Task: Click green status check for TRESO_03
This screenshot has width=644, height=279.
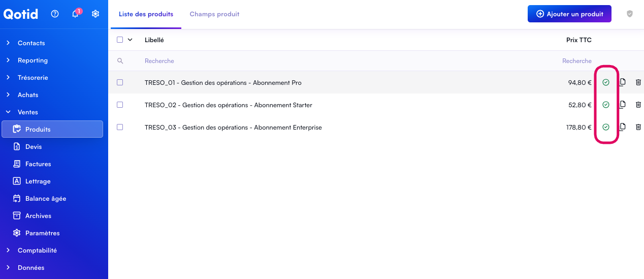Action: (605, 127)
